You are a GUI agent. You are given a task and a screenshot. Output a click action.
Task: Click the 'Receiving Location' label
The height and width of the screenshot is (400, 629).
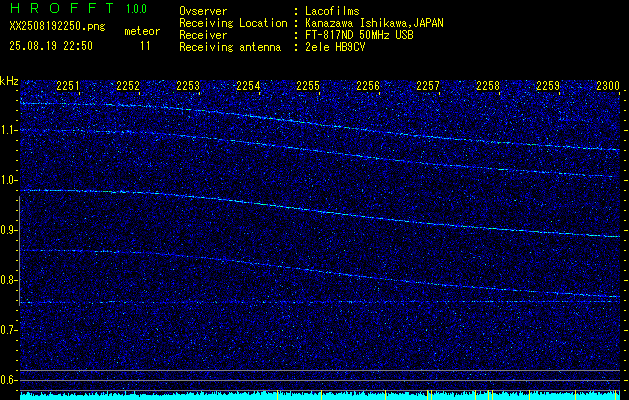[x=233, y=23]
